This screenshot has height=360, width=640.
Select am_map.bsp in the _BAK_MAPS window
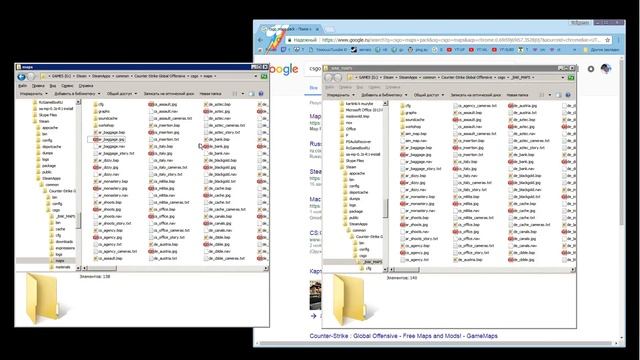413,133
